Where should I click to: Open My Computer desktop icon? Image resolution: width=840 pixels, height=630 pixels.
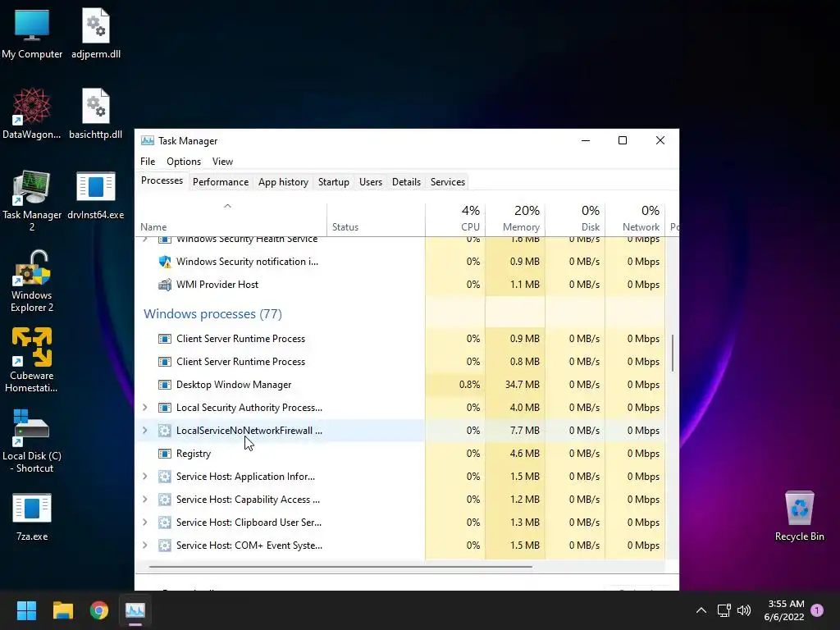(x=32, y=34)
